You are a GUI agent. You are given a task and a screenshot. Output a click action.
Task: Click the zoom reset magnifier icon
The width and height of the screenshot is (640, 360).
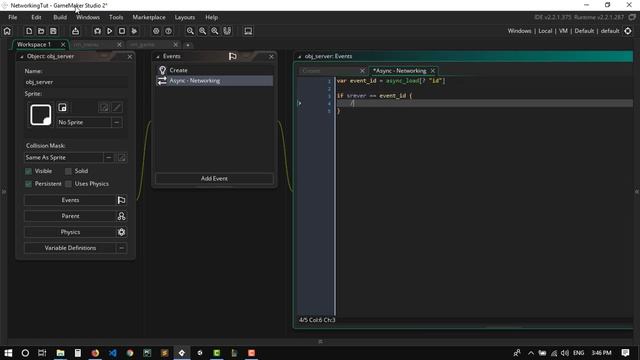point(202,31)
